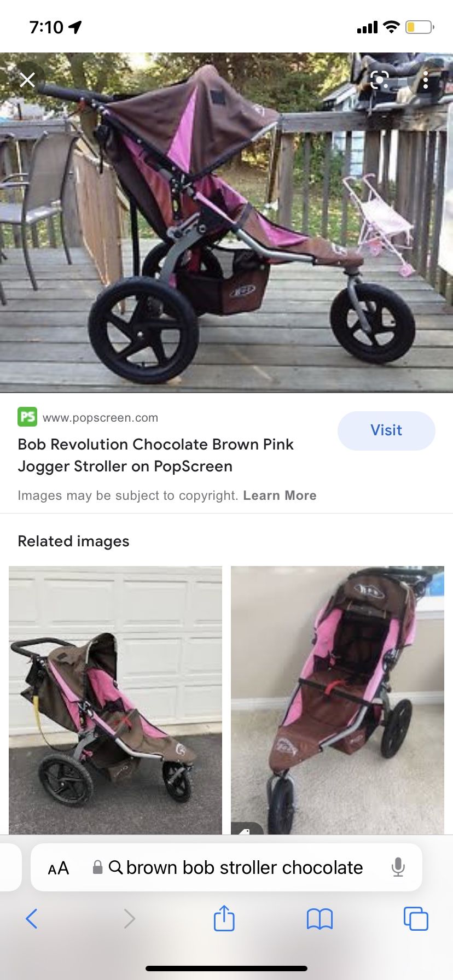Go back with Safari back arrow
The height and width of the screenshot is (980, 453).
click(x=32, y=919)
